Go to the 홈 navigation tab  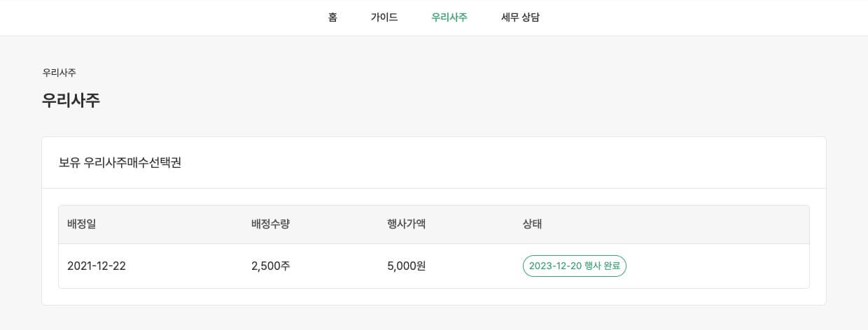point(332,17)
